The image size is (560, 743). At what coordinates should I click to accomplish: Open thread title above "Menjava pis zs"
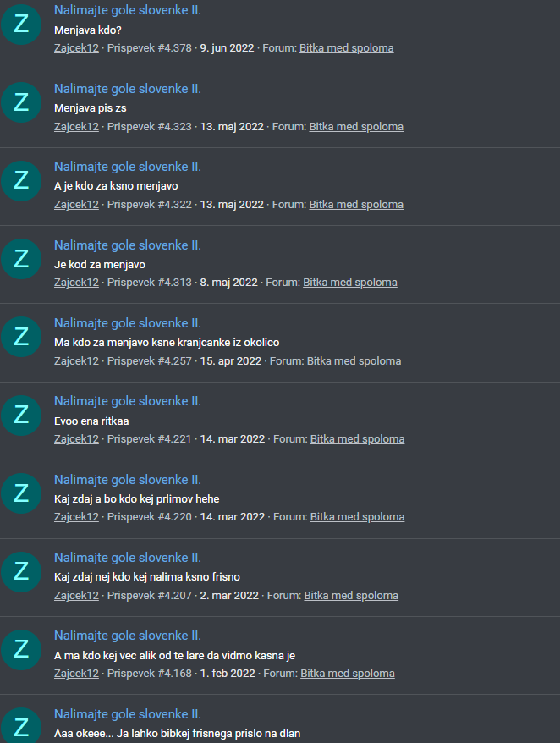pos(128,89)
